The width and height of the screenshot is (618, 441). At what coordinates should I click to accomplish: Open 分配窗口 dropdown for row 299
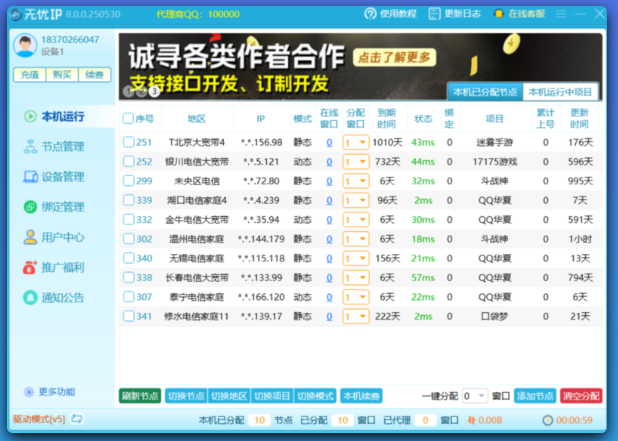click(356, 181)
